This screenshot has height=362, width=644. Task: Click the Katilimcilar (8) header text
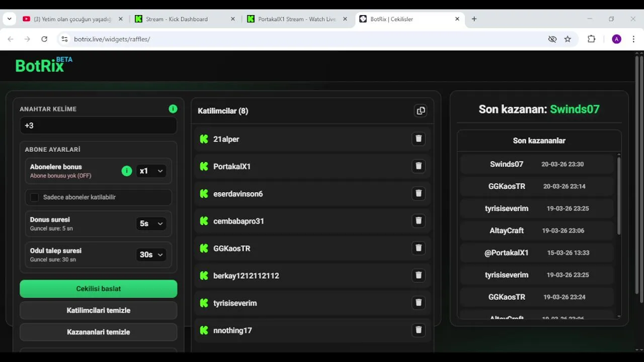click(x=223, y=111)
